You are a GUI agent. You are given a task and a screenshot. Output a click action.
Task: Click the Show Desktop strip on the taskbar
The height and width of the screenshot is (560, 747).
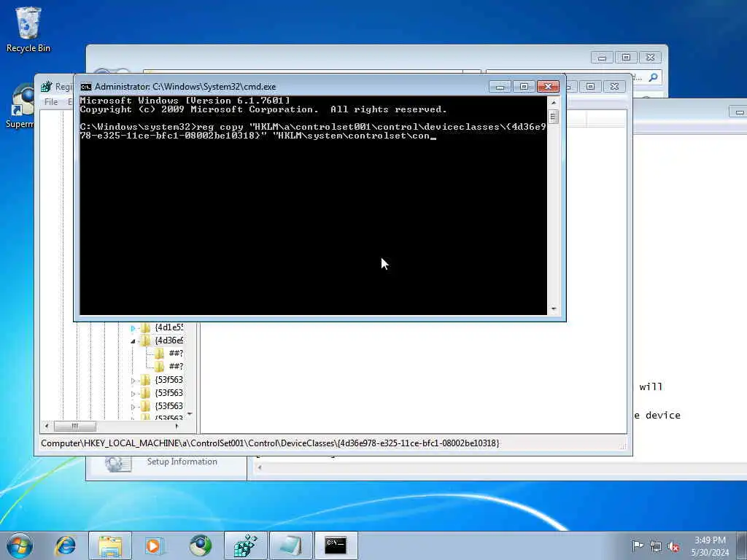point(742,545)
